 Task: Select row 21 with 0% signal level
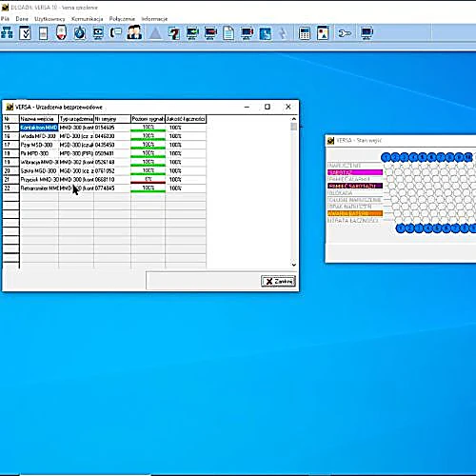[105, 180]
